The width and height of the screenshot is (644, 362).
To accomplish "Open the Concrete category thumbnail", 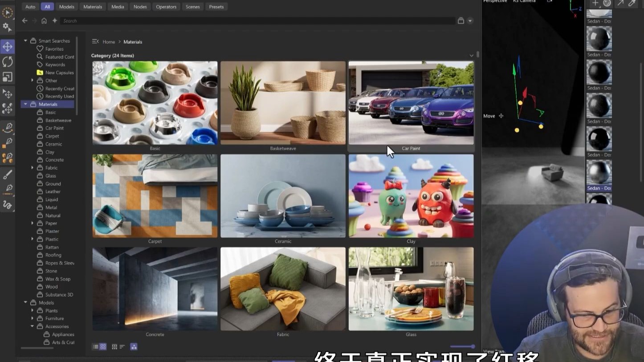I will pos(155,289).
